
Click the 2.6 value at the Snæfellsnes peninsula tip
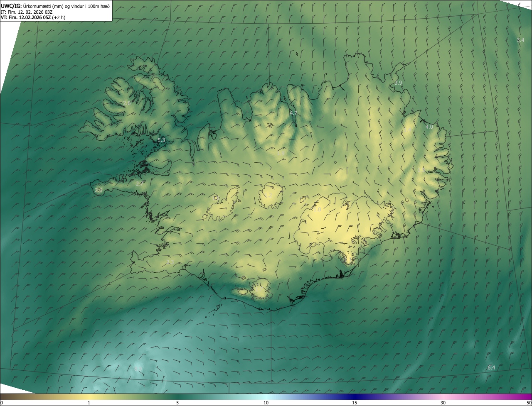pos(99,190)
